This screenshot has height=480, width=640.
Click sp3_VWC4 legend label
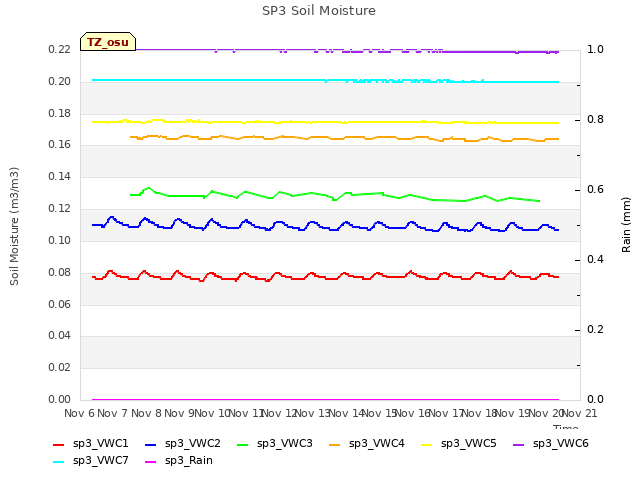coord(377,443)
